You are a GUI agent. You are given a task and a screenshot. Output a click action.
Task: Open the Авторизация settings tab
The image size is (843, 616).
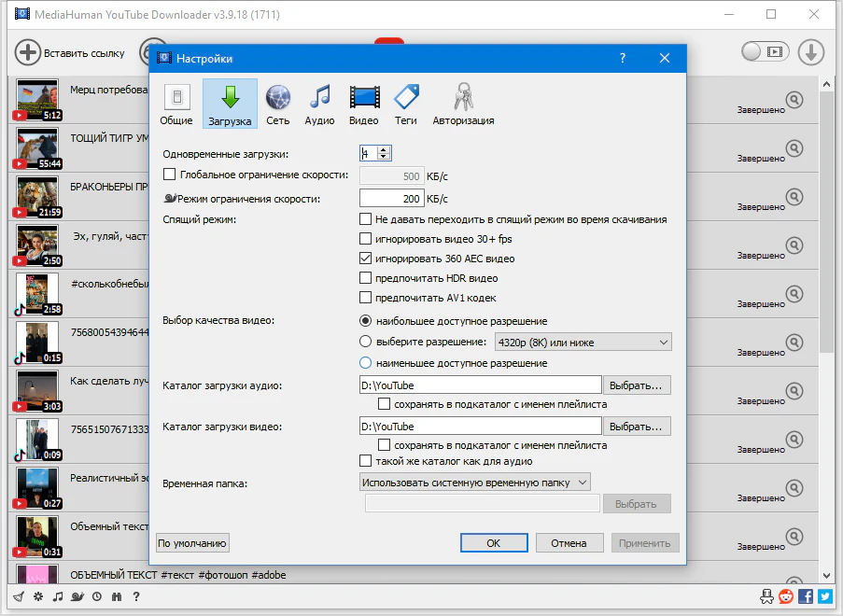[463, 105]
